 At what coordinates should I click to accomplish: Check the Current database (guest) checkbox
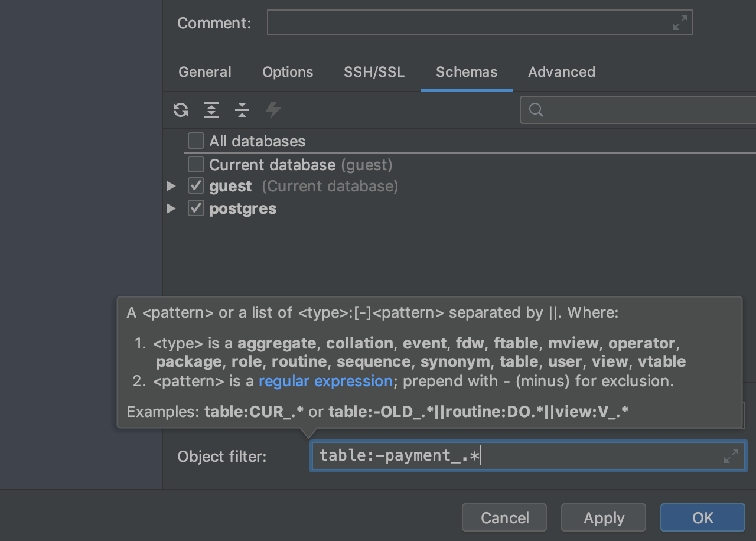pyautogui.click(x=196, y=164)
